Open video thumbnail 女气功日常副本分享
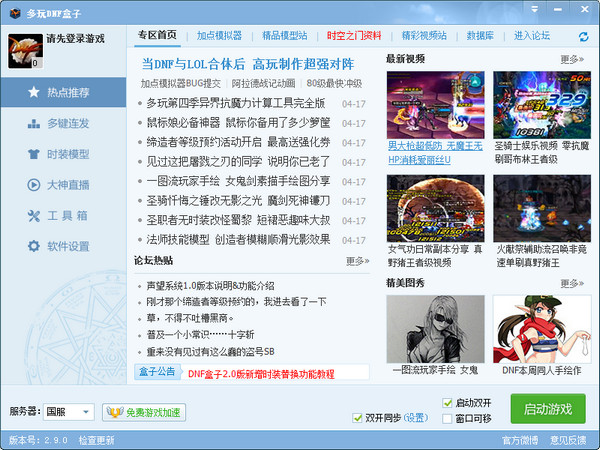The height and width of the screenshot is (450, 600). pyautogui.click(x=435, y=209)
